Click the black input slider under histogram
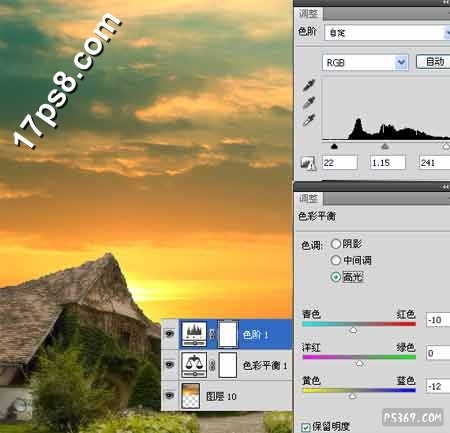Screen dimensions: 450x433 334,146
